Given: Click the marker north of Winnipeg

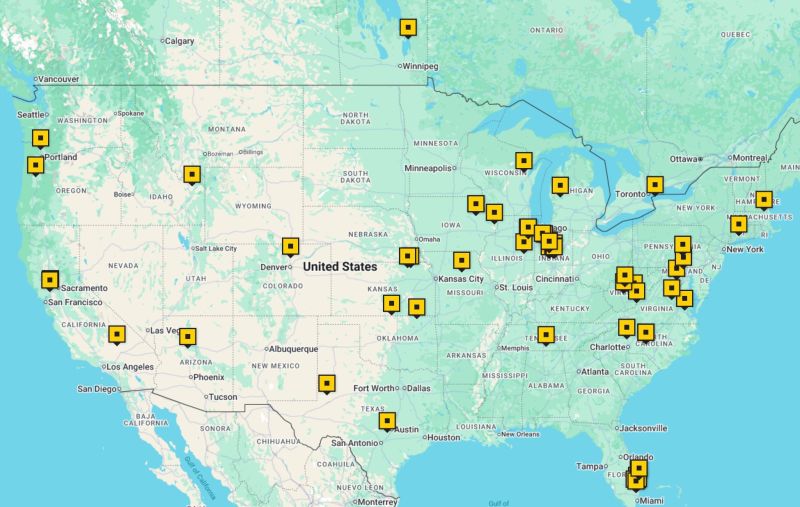Looking at the screenshot, I should [x=408, y=27].
